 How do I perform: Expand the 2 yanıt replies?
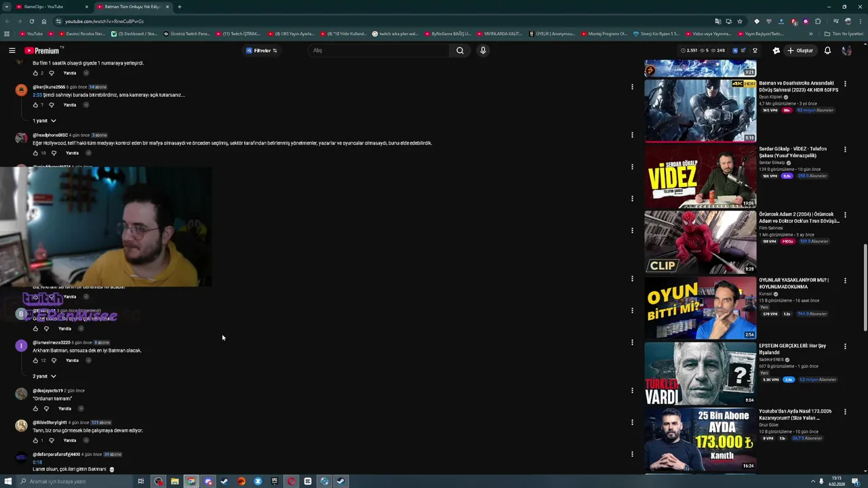(x=45, y=376)
